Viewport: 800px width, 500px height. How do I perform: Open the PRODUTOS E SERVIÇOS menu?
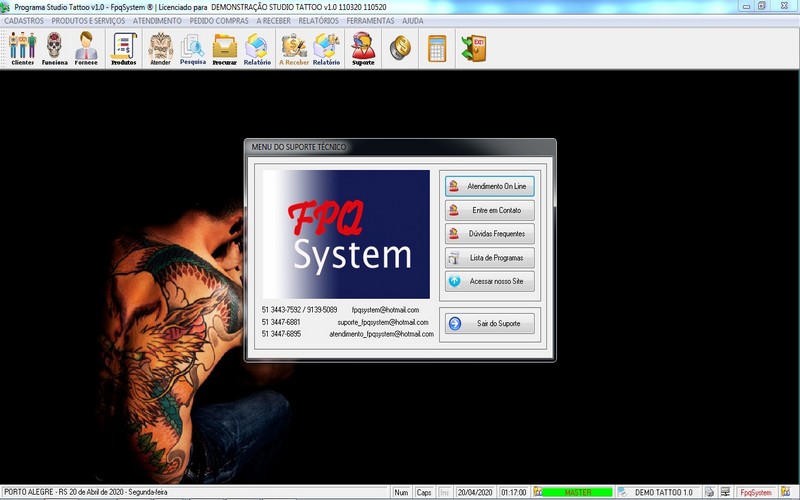[88, 20]
